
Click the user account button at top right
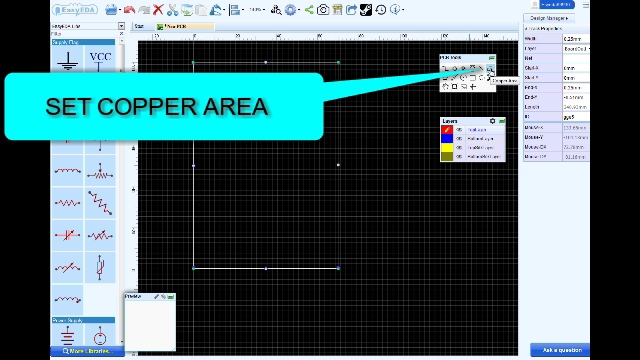[x=557, y=4]
